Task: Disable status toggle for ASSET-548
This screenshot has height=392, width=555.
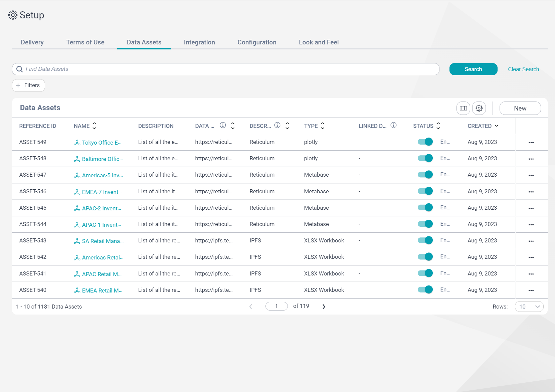Action: coord(425,158)
